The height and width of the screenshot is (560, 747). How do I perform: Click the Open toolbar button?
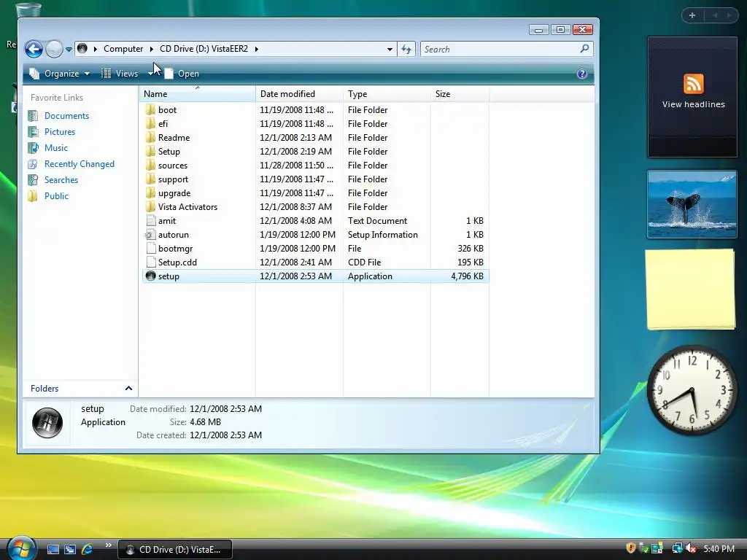(x=182, y=74)
